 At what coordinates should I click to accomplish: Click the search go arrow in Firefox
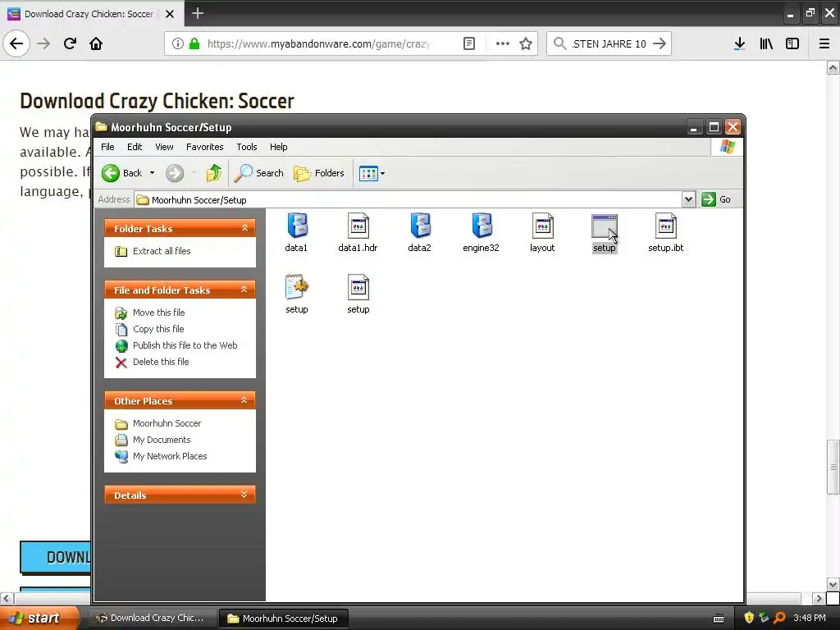coord(660,43)
